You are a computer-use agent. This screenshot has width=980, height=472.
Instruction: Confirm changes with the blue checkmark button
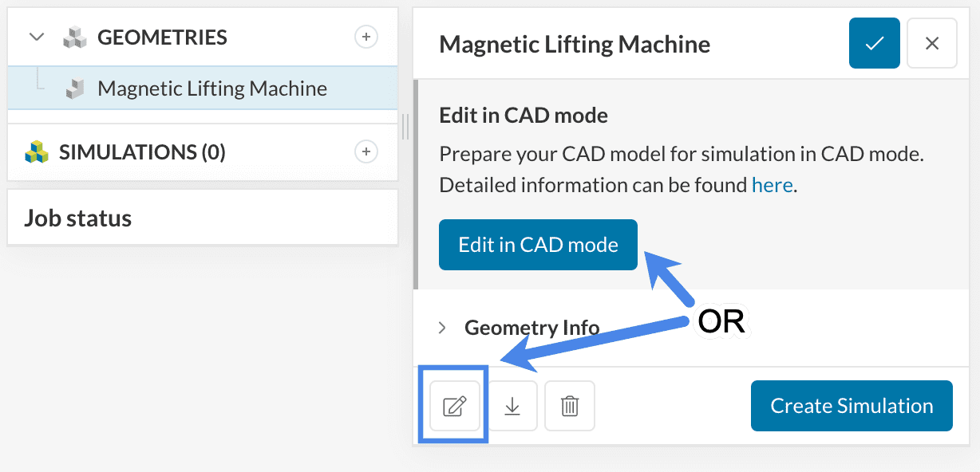pyautogui.click(x=875, y=44)
